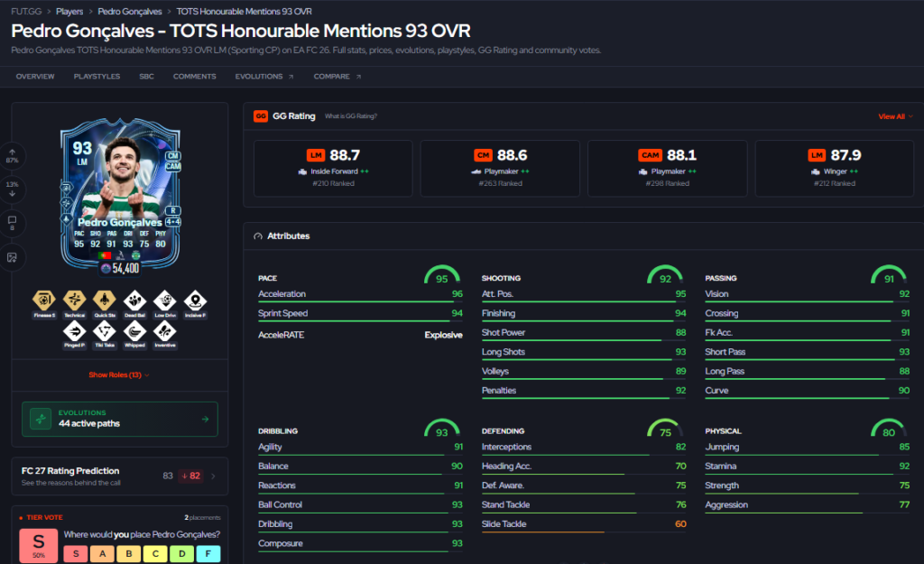
Task: Click the Defending 75 gauge
Action: (665, 429)
